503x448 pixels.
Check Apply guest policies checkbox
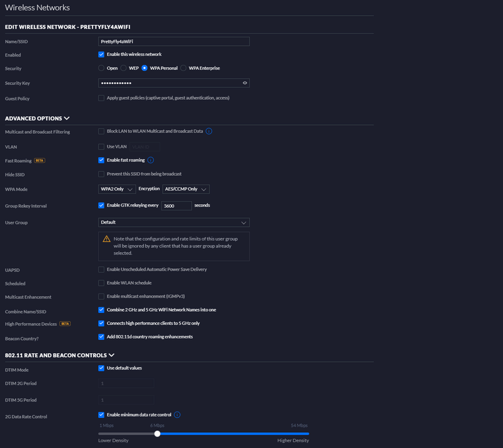101,98
